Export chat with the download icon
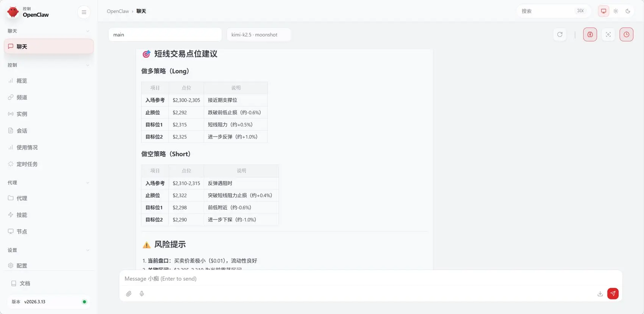Image resolution: width=644 pixels, height=314 pixels. pos(600,294)
